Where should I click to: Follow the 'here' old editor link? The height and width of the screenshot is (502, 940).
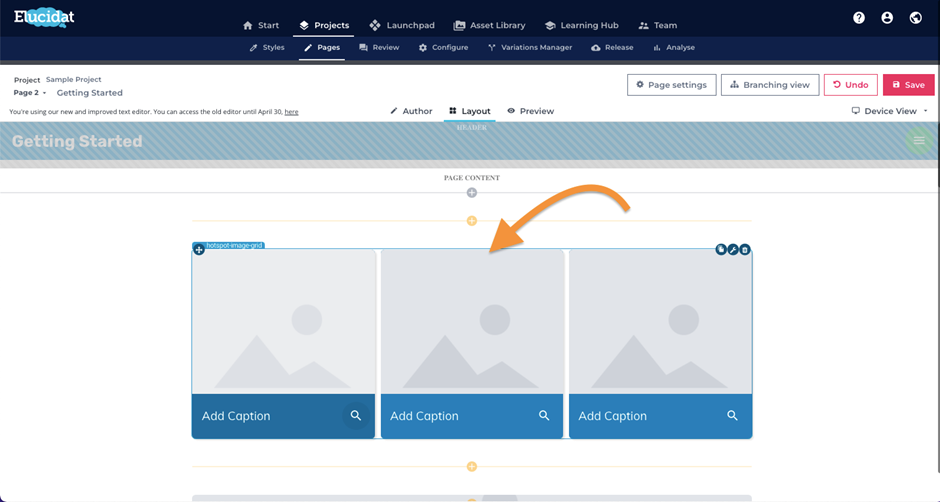coord(291,112)
